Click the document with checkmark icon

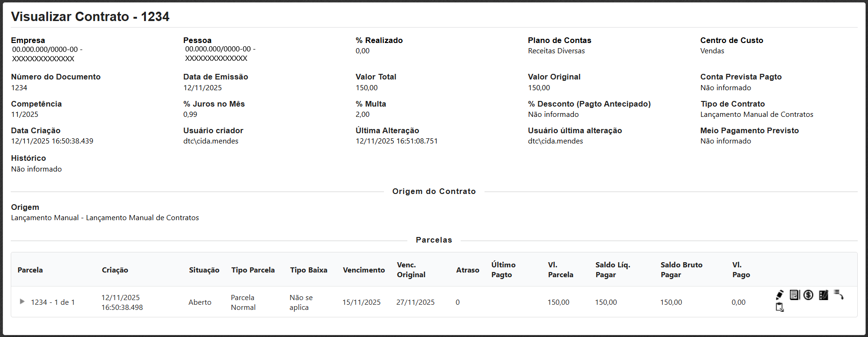point(794,295)
